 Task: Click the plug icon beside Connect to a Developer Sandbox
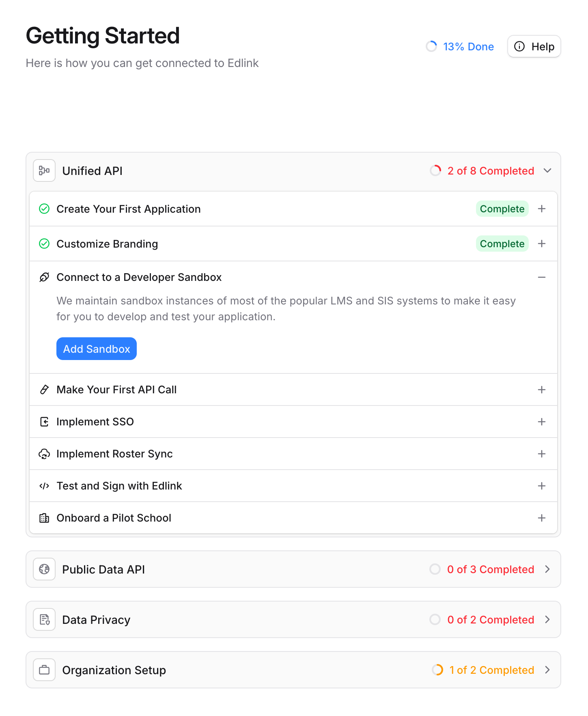point(44,277)
